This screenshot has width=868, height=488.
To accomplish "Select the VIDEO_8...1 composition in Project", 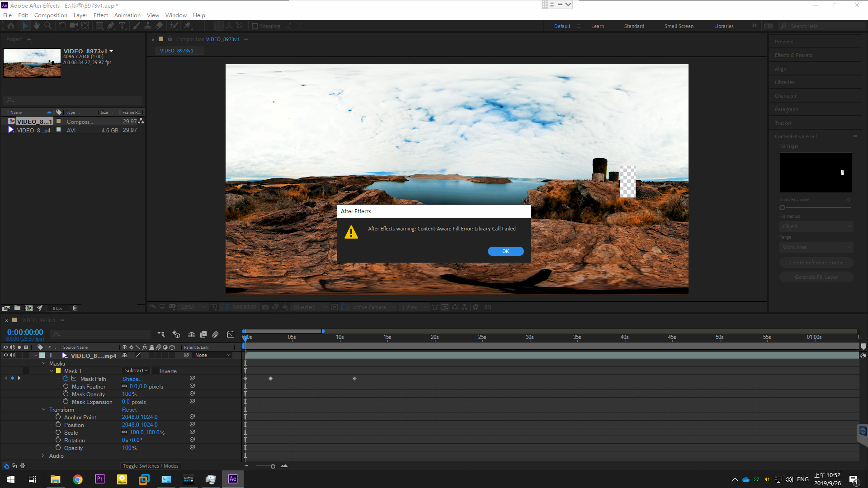I will coord(34,122).
